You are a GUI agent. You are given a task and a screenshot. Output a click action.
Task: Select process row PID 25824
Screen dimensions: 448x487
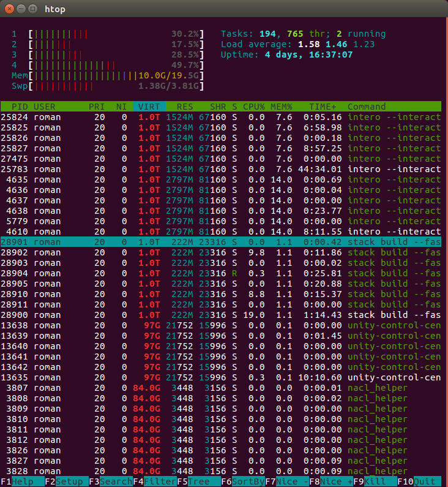tap(220, 117)
